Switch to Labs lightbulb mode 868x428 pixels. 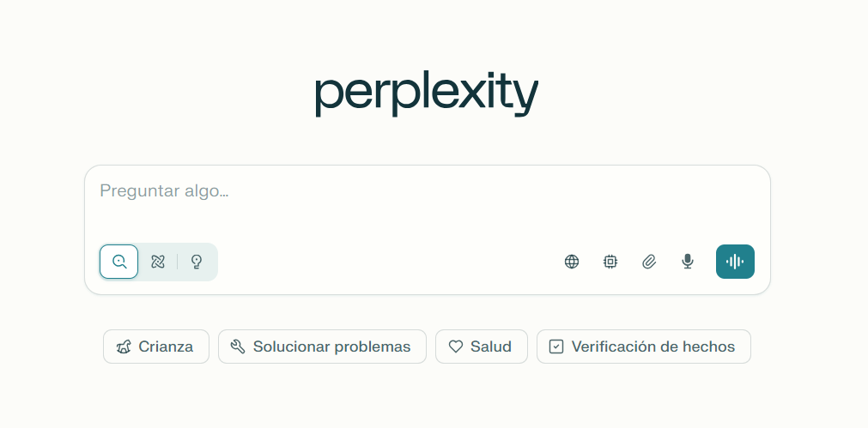pos(197,262)
